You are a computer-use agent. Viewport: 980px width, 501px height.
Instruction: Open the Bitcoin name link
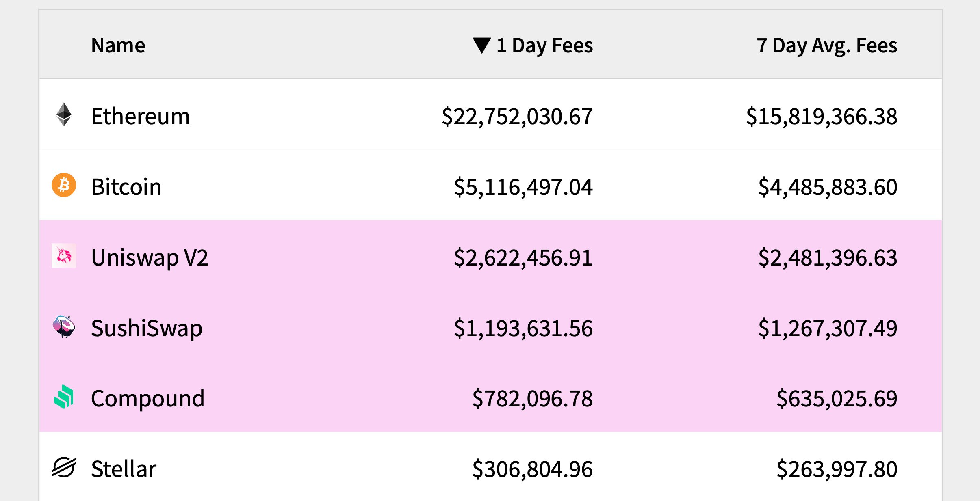pyautogui.click(x=126, y=187)
